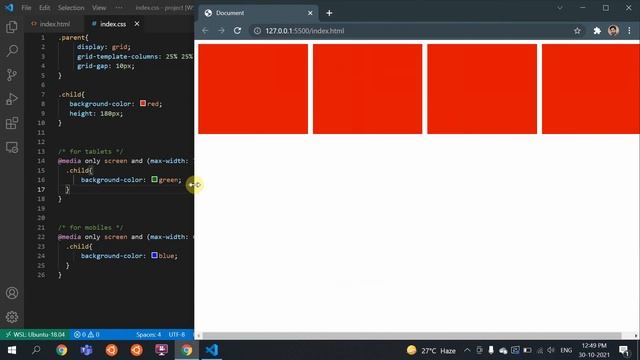Open the Chrome extensions puzzle icon
Screen dimensions: 640x360
(x=597, y=31)
